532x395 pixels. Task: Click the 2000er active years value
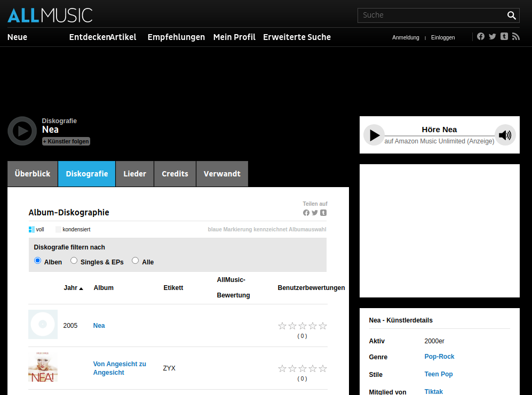tap(434, 341)
